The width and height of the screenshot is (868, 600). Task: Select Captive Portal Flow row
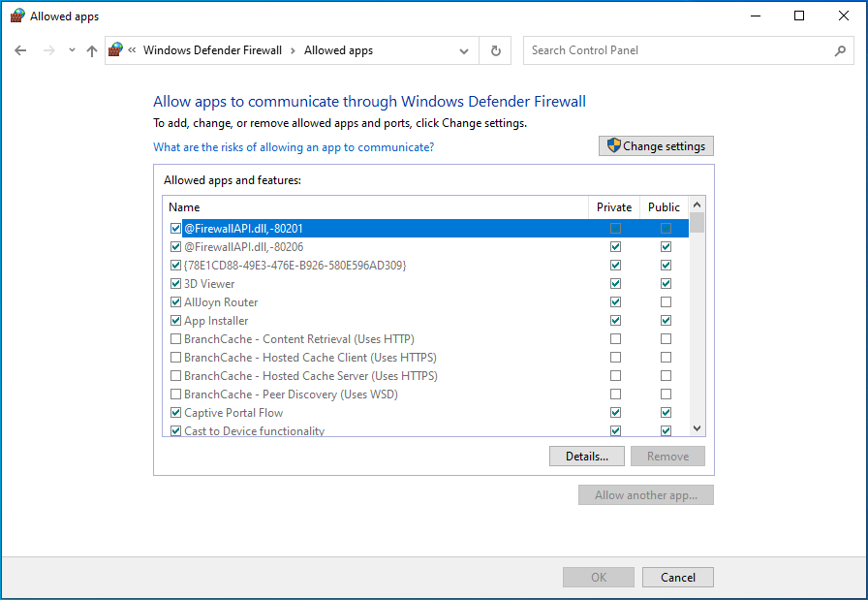tap(233, 413)
